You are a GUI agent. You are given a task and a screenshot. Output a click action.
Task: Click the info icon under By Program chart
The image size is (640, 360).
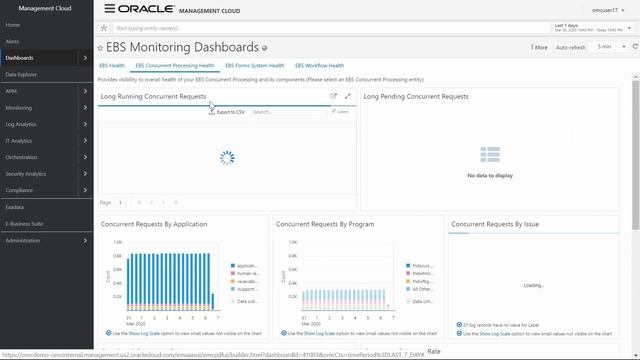(284, 333)
